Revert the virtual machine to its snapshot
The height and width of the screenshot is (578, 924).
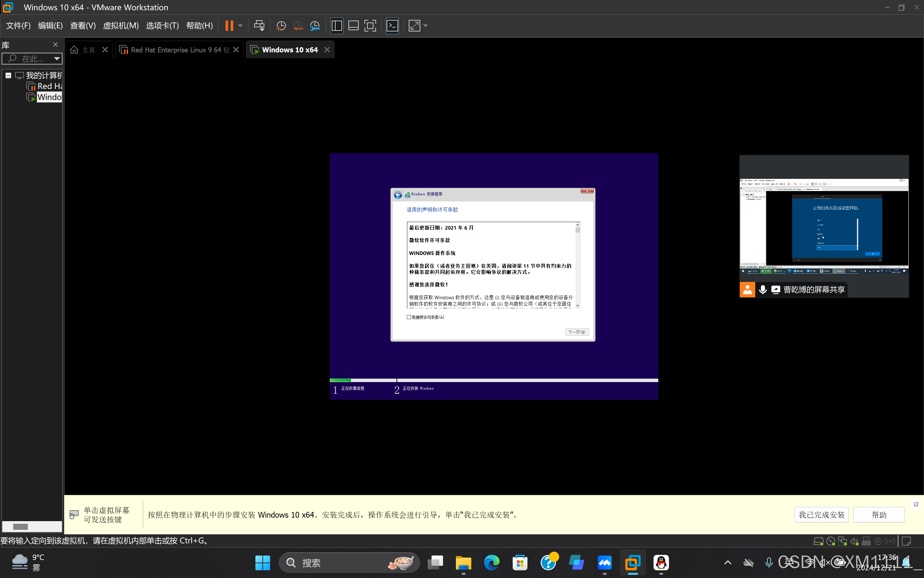pyautogui.click(x=298, y=26)
